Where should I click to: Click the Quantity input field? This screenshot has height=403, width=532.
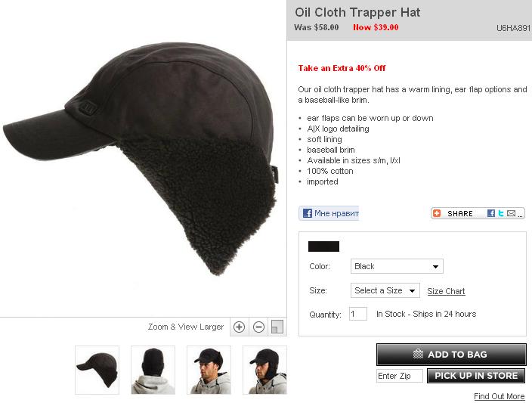[358, 314]
